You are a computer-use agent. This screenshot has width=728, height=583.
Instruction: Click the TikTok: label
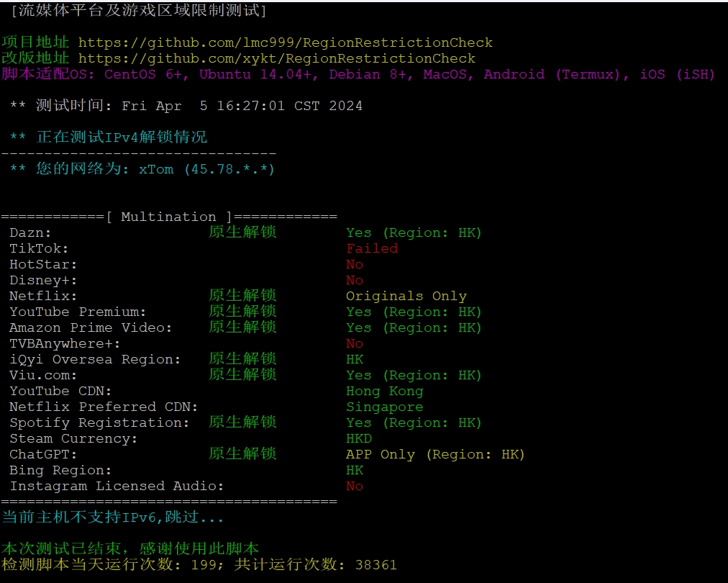pos(39,248)
